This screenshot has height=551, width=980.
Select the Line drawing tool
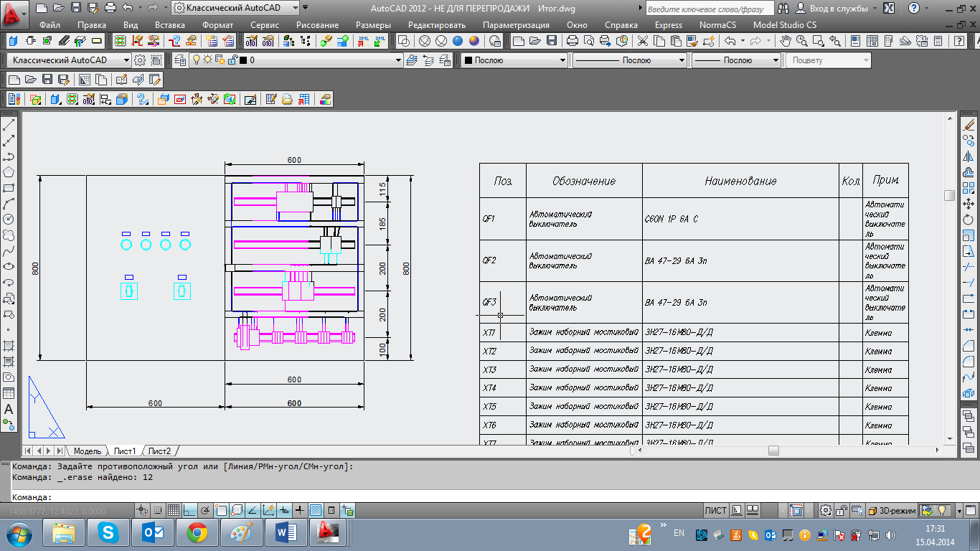(9, 126)
